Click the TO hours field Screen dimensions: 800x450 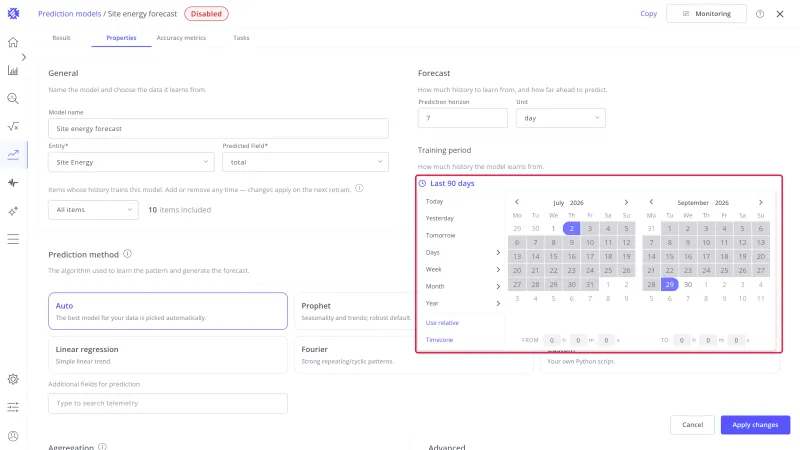681,340
